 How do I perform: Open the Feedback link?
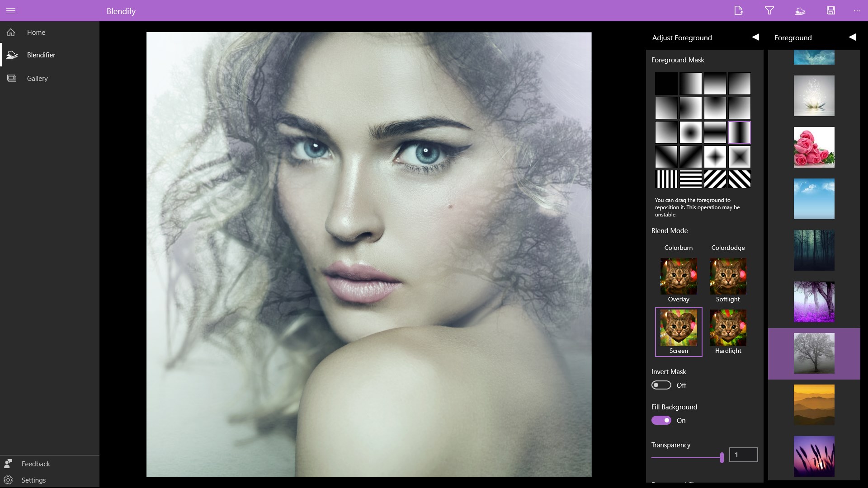point(36,464)
